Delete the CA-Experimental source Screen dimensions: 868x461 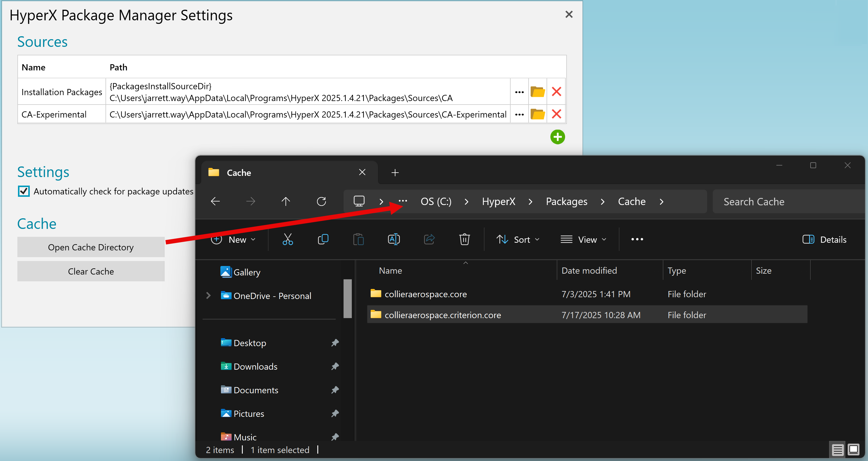coord(556,114)
